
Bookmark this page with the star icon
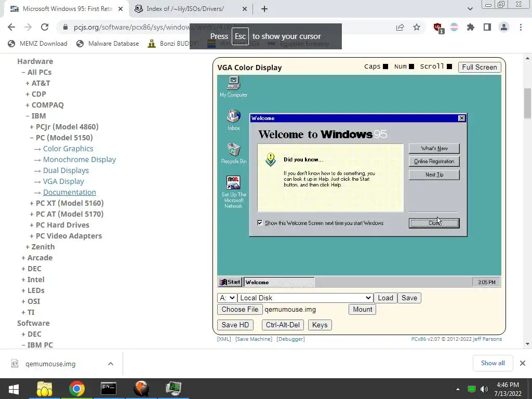[417, 27]
